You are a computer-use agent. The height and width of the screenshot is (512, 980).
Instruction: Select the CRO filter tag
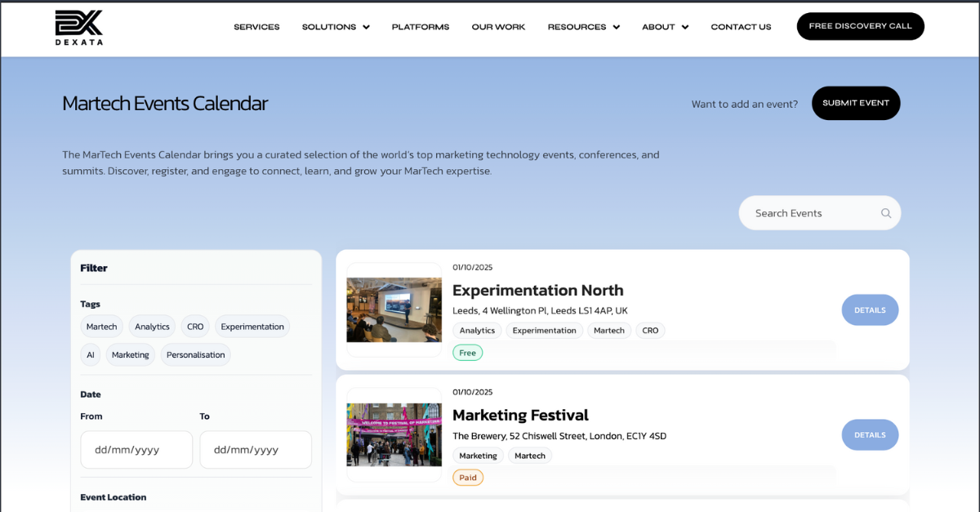194,326
